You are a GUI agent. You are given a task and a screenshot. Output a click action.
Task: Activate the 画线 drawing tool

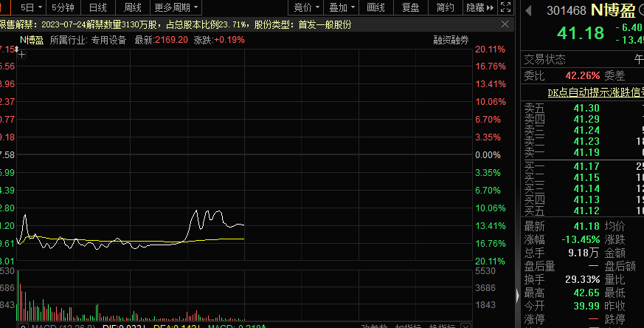376,8
